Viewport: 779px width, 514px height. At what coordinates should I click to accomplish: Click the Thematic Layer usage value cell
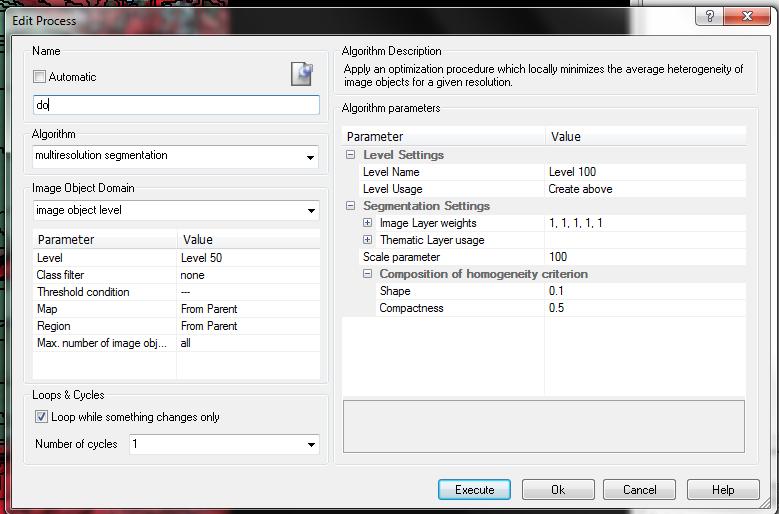click(645, 240)
